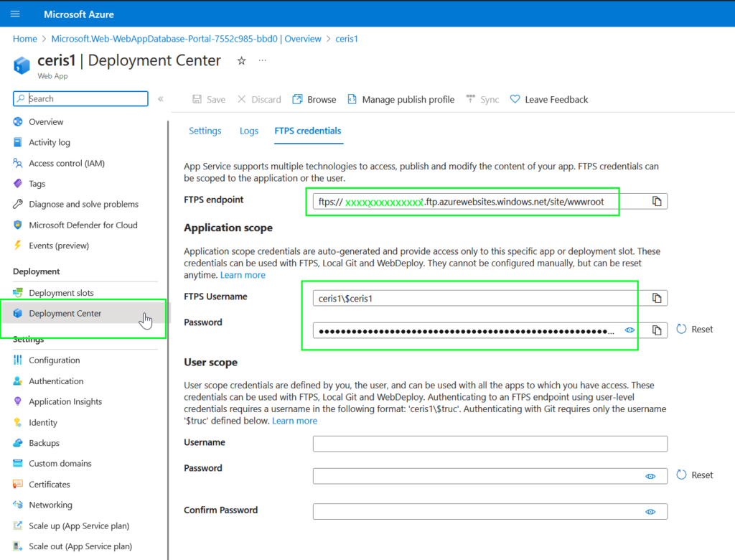Screen dimensions: 735x560
Task: Click Learn more under Application scope
Action: coord(243,275)
